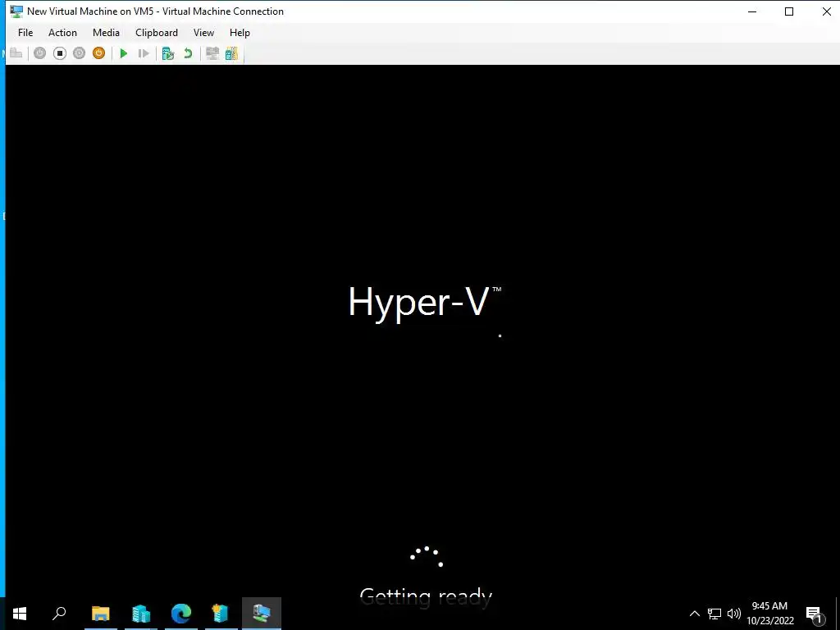Click the greyed Ctrl+Alt+Delete toolbar icon

16,53
